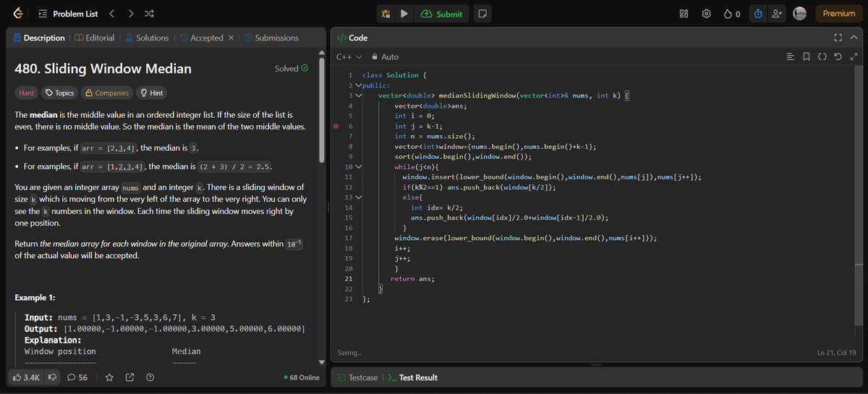Start the timer stopwatch icon
The height and width of the screenshot is (394, 868).
point(757,14)
